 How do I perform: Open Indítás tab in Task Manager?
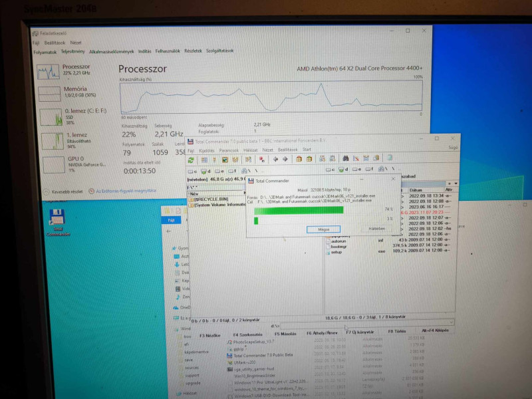144,51
